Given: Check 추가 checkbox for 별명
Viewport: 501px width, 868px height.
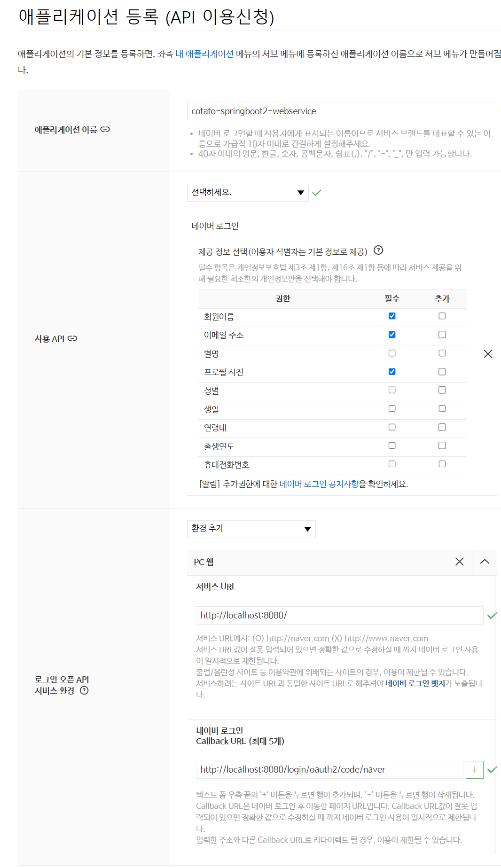Looking at the screenshot, I should click(442, 353).
